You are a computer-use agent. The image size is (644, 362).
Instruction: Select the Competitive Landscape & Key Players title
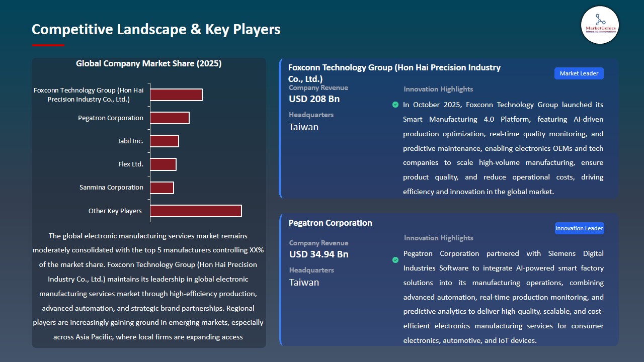pos(156,29)
